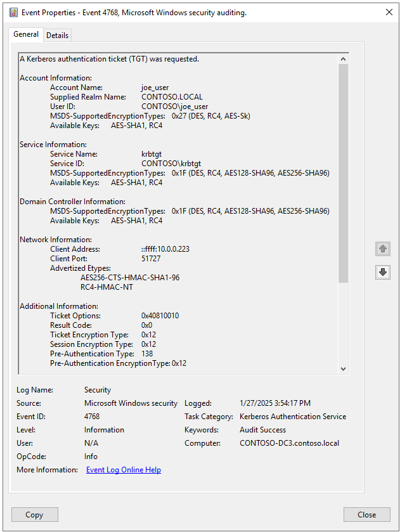Click the 0x27 (DES, RC4, AES-Sk) value
This screenshot has height=532, width=400.
tap(211, 116)
